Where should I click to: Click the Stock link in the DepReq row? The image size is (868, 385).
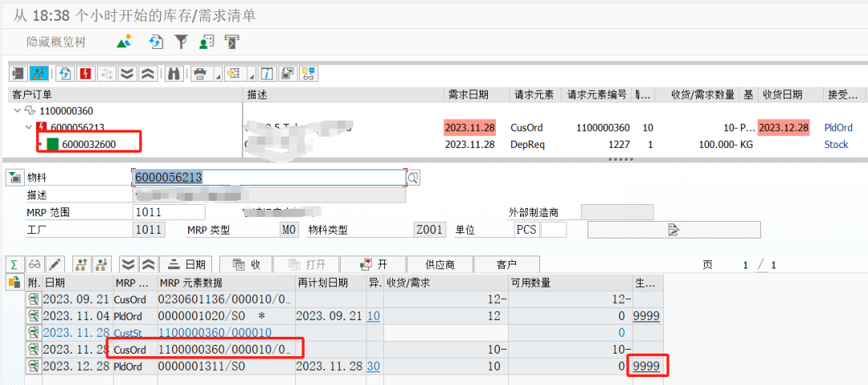[x=836, y=144]
